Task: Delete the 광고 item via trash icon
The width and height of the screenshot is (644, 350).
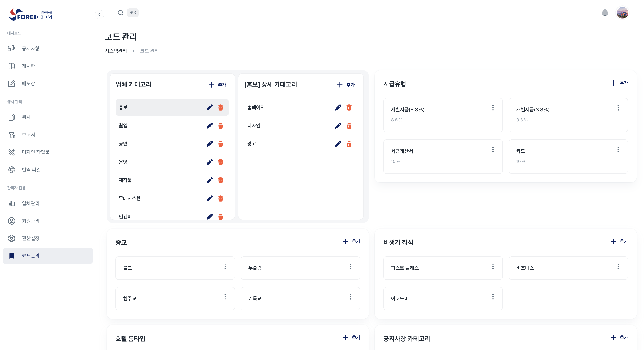Action: (349, 144)
